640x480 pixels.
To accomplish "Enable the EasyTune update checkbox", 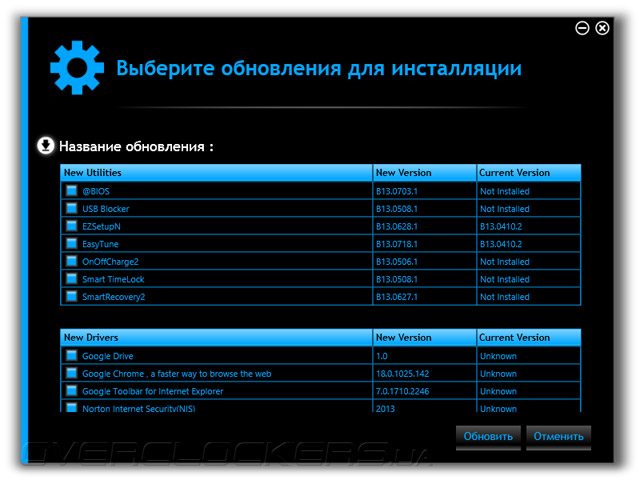I will pyautogui.click(x=72, y=243).
